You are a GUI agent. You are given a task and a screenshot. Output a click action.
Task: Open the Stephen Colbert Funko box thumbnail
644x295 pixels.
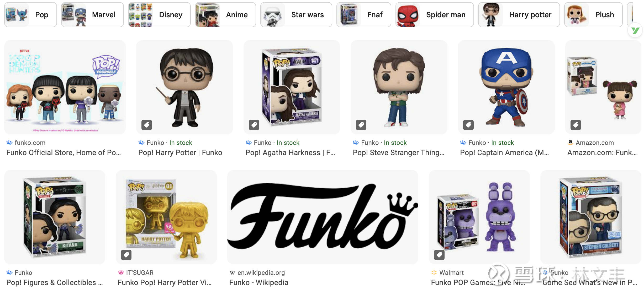pyautogui.click(x=591, y=217)
